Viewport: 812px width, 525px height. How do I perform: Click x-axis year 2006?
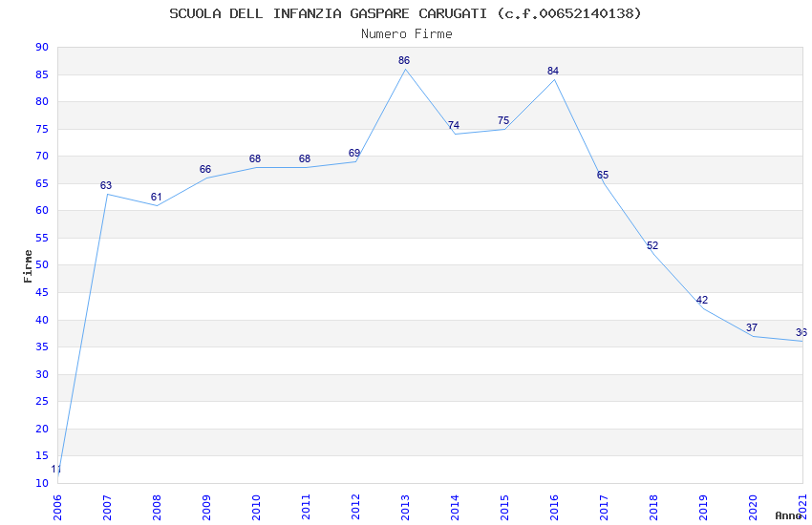click(57, 508)
